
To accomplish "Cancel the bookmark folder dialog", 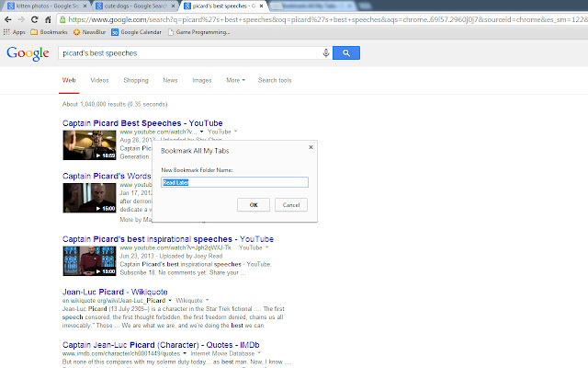I will [x=291, y=205].
